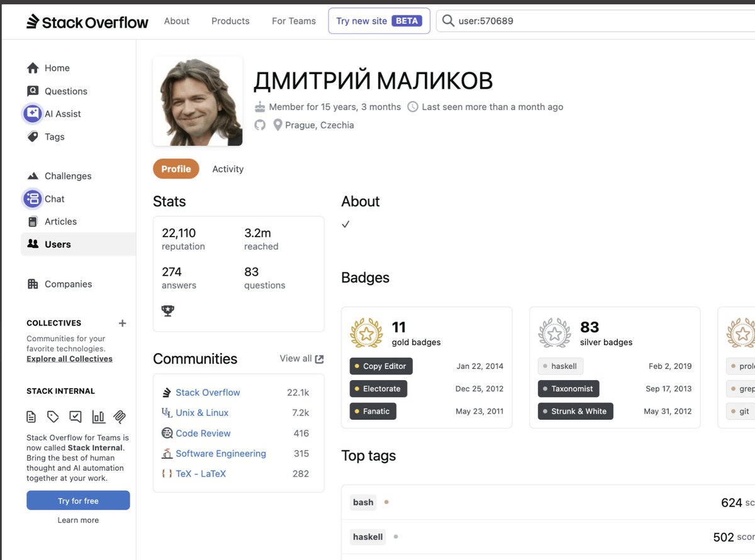755x560 pixels.
Task: Click the bar chart icon under Stack Internal
Action: click(x=98, y=417)
